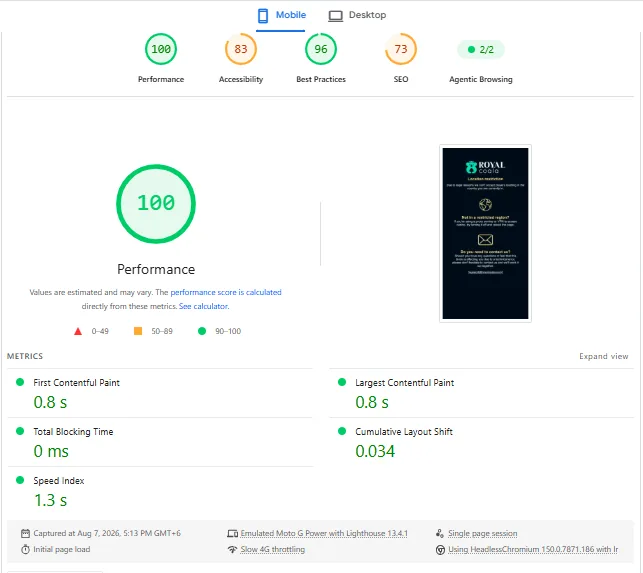643x573 pixels.
Task: Open the See calculator link
Action: coord(204,306)
